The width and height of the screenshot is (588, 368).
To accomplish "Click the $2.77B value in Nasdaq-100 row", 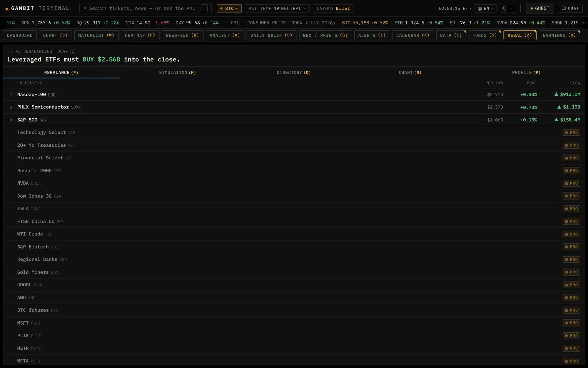I will pos(495,95).
